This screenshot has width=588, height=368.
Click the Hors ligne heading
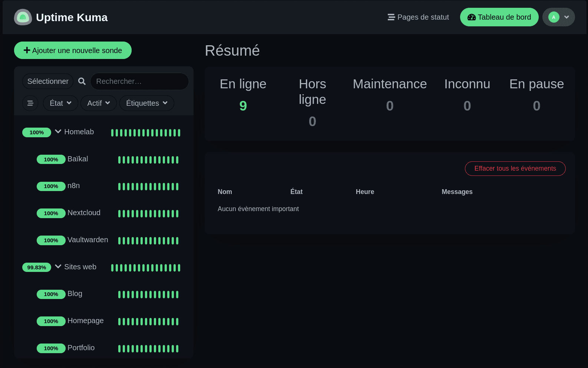(313, 92)
